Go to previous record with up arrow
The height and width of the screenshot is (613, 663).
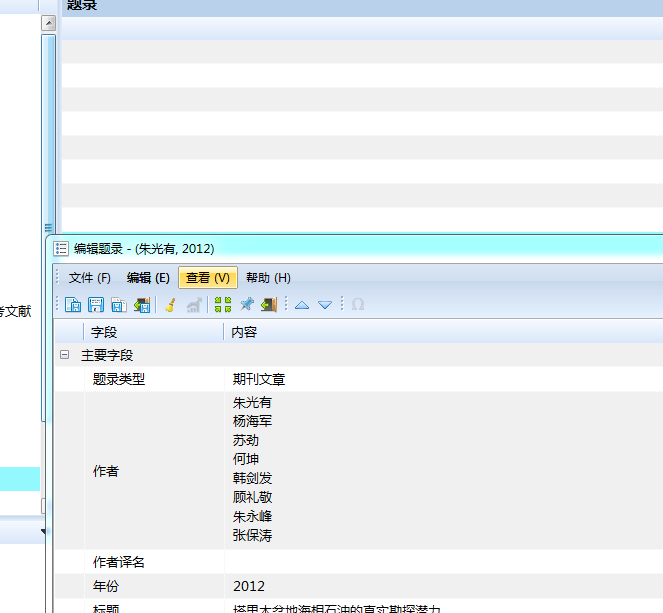click(x=302, y=305)
